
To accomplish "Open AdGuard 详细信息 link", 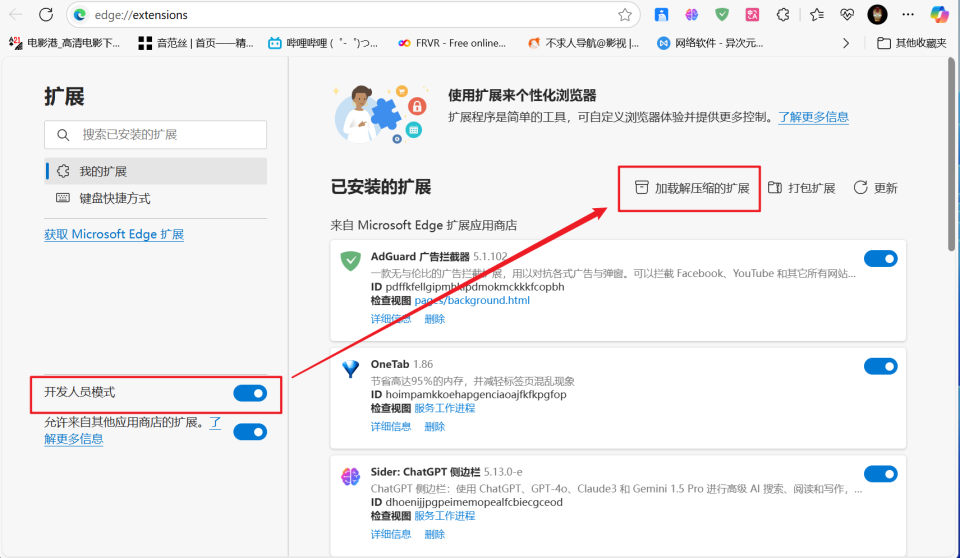I will (x=391, y=319).
